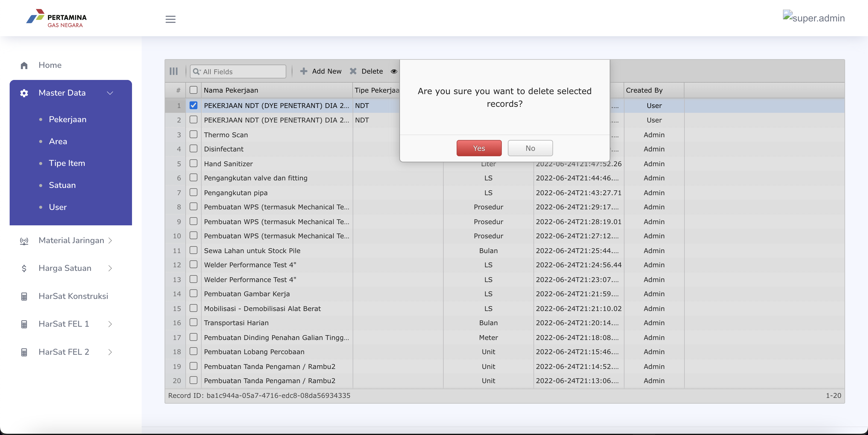This screenshot has width=868, height=435.
Task: Toggle the hamburger sidebar menu
Action: click(x=171, y=19)
